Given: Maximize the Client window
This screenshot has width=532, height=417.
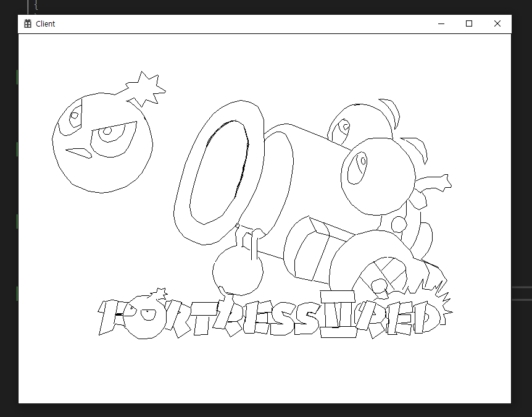Looking at the screenshot, I should (x=469, y=23).
